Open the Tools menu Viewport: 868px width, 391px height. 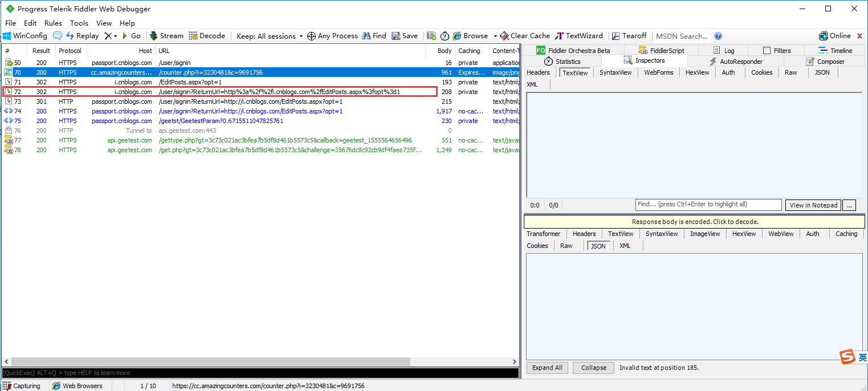click(79, 23)
